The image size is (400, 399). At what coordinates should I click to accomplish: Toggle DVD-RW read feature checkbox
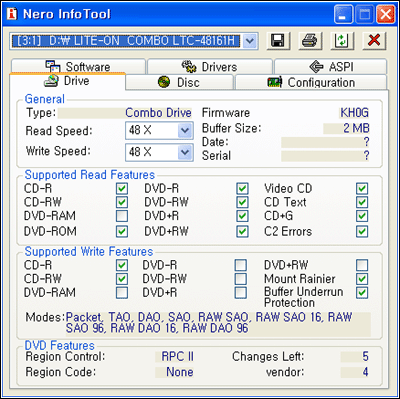pos(242,202)
